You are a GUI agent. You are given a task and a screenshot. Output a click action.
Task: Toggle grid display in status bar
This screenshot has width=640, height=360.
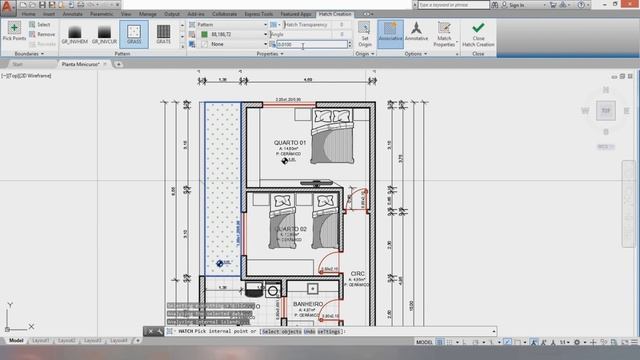[440, 342]
